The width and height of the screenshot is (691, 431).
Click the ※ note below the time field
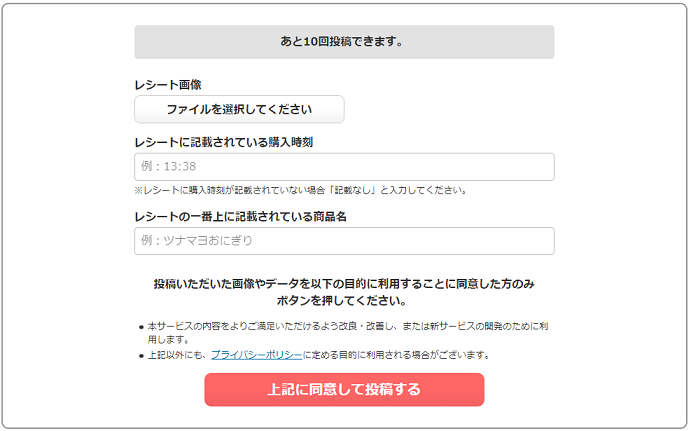[300, 190]
